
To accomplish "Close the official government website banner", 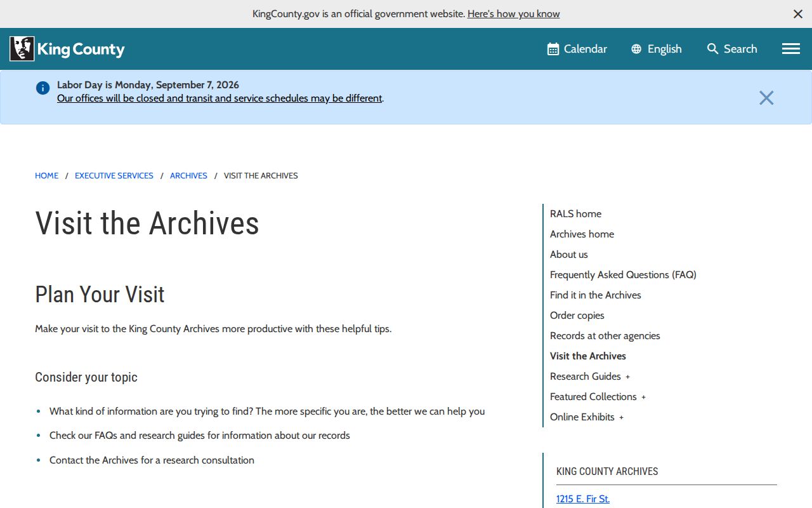I will (x=798, y=14).
